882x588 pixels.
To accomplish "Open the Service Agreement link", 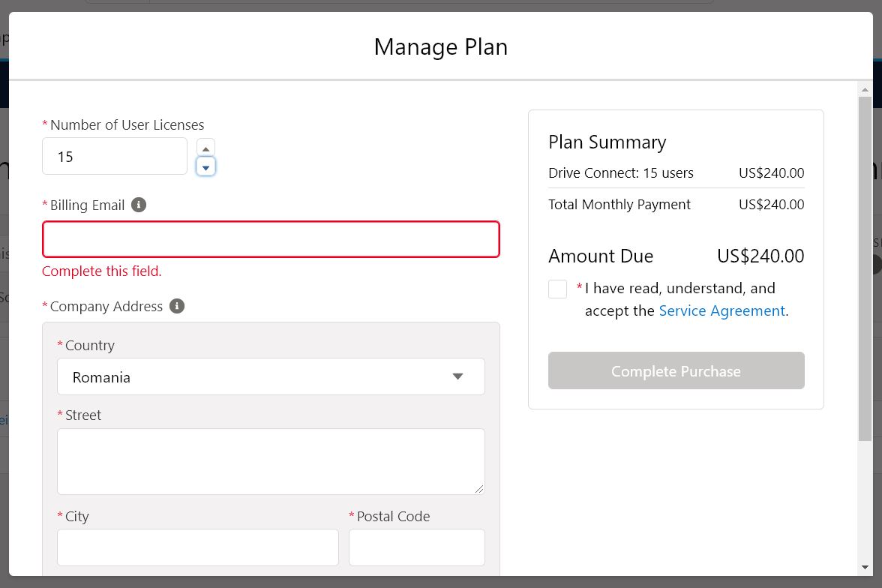I will point(721,310).
